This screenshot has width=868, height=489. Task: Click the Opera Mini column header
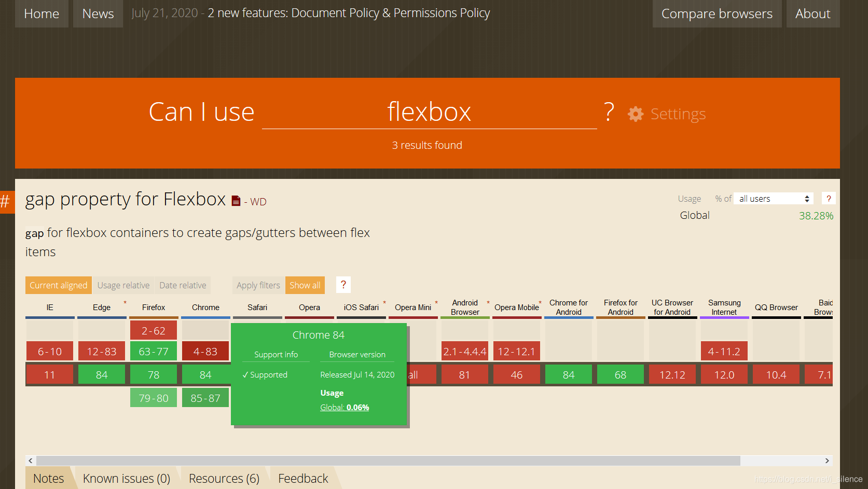tap(413, 307)
